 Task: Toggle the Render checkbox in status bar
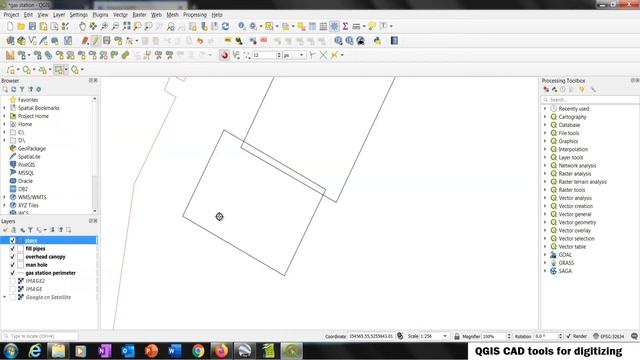pyautogui.click(x=568, y=336)
